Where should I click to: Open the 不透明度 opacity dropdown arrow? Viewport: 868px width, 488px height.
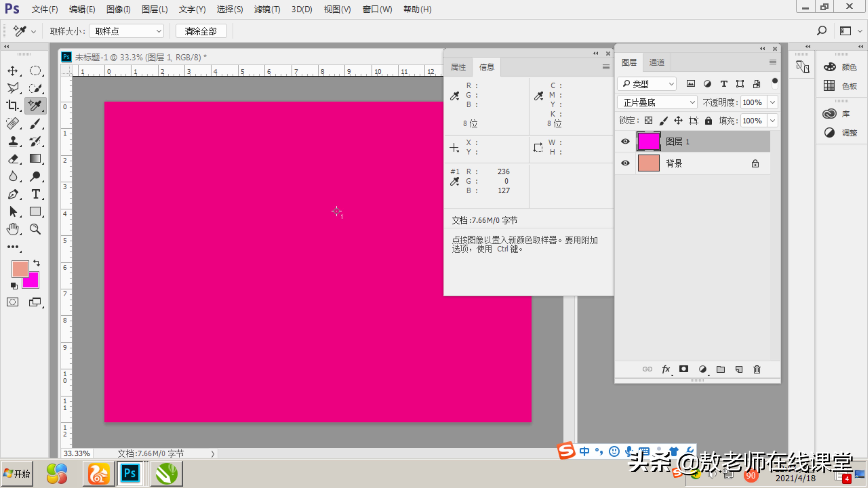[773, 102]
